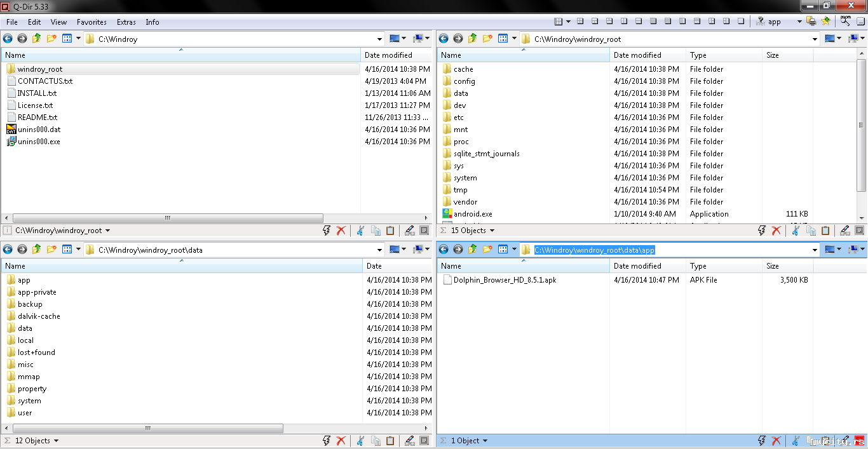868x449 pixels.
Task: Click red X delete in the top-left pane status bar
Action: (341, 231)
